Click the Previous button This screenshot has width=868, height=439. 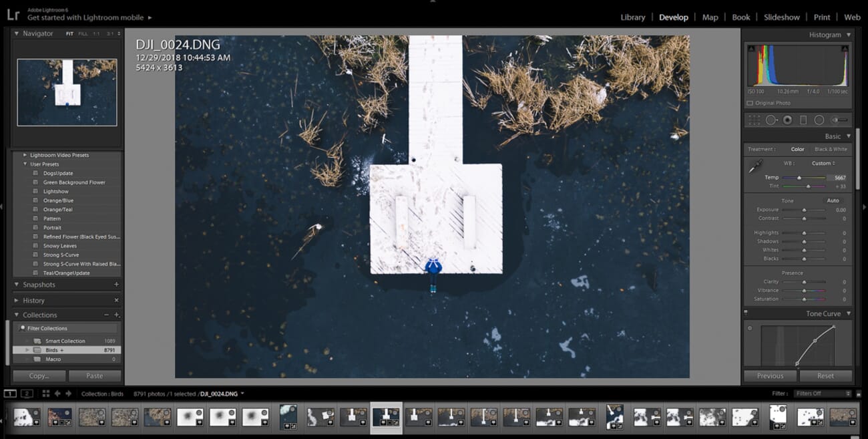pyautogui.click(x=769, y=376)
